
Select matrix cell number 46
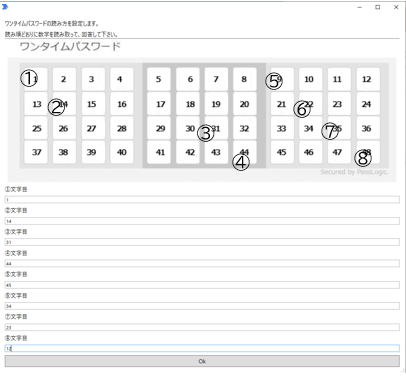pos(311,152)
